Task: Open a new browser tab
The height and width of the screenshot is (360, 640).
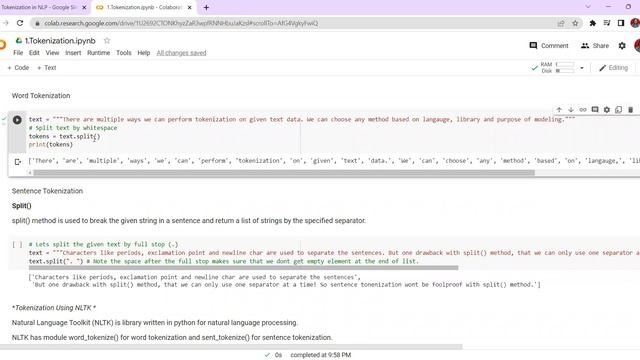Action: [x=206, y=7]
